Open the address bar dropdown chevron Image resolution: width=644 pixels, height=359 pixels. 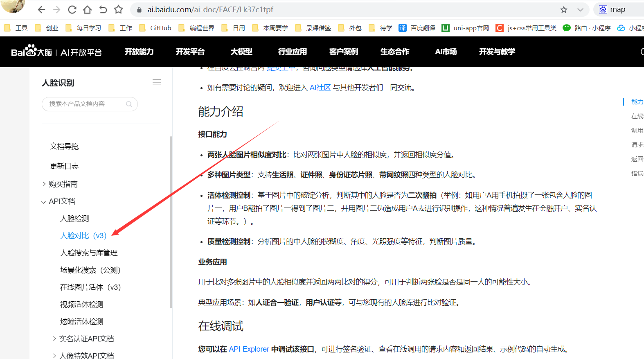(x=580, y=10)
